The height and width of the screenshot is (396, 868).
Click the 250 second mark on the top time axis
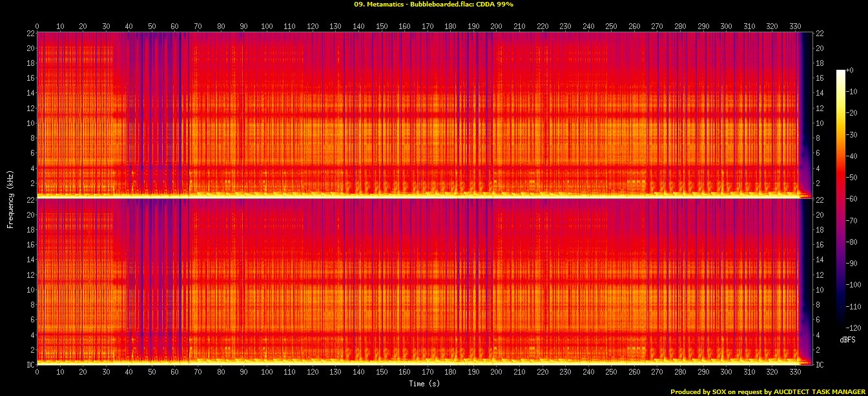(612, 26)
